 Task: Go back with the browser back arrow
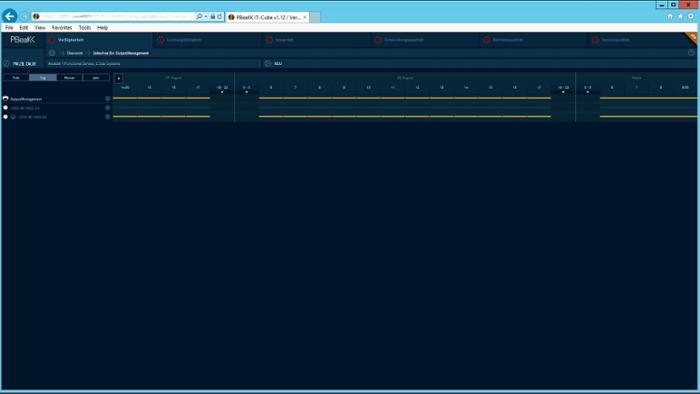[9, 16]
